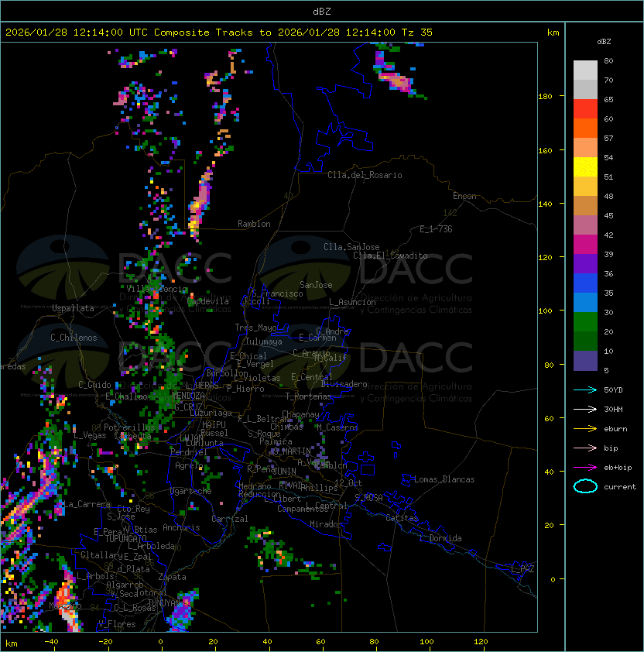Click the cyan 50YD track arrow
This screenshot has width=644, height=652.
pos(585,389)
